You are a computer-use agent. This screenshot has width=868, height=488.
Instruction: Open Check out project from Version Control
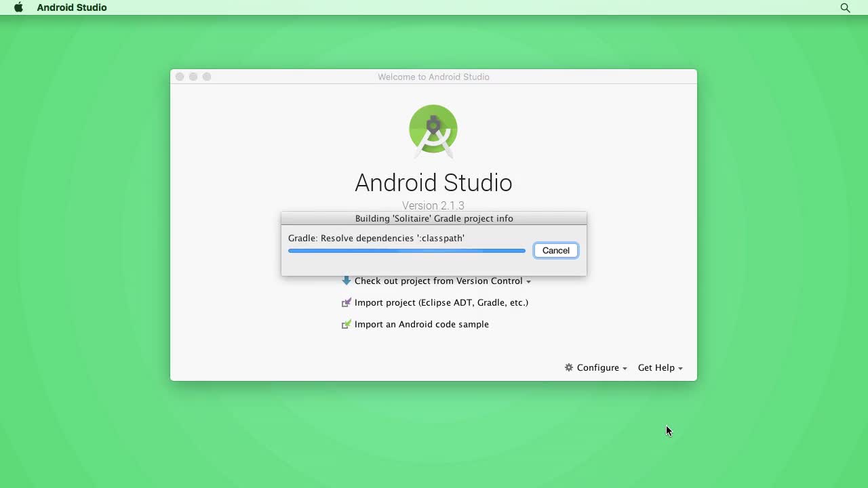pyautogui.click(x=438, y=281)
